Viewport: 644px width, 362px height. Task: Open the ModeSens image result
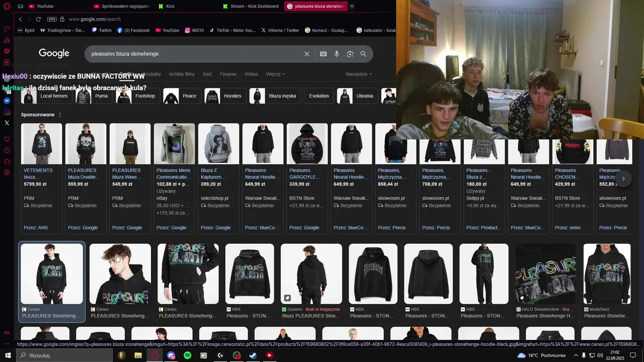click(x=607, y=282)
